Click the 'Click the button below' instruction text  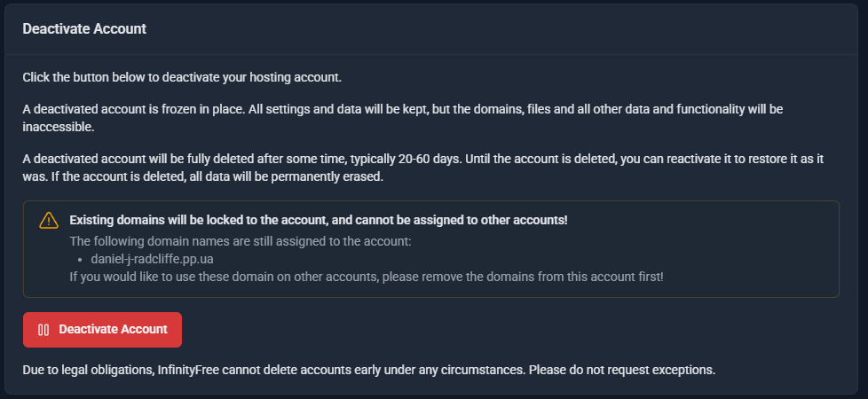coord(181,77)
